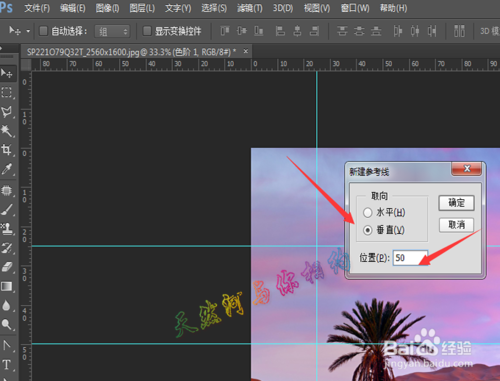Toggle the 显示变换控件 checkbox
500x381 pixels.
147,31
